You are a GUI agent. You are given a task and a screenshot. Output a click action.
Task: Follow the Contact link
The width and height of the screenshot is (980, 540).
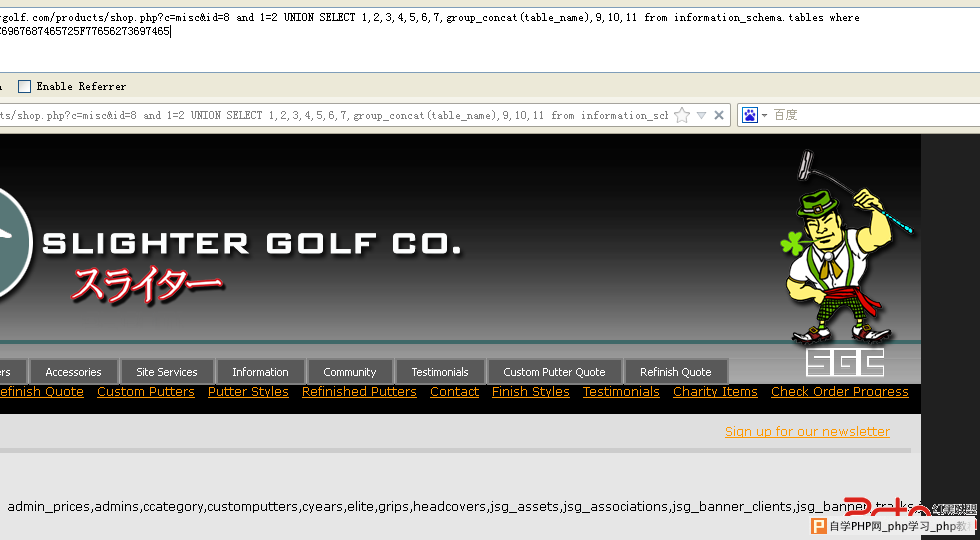click(x=454, y=392)
